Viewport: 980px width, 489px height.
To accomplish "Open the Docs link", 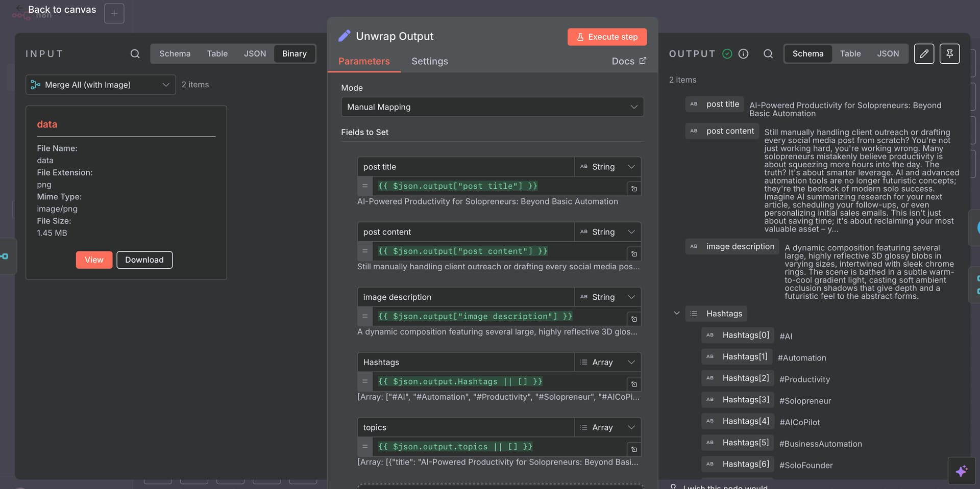I will pyautogui.click(x=628, y=61).
